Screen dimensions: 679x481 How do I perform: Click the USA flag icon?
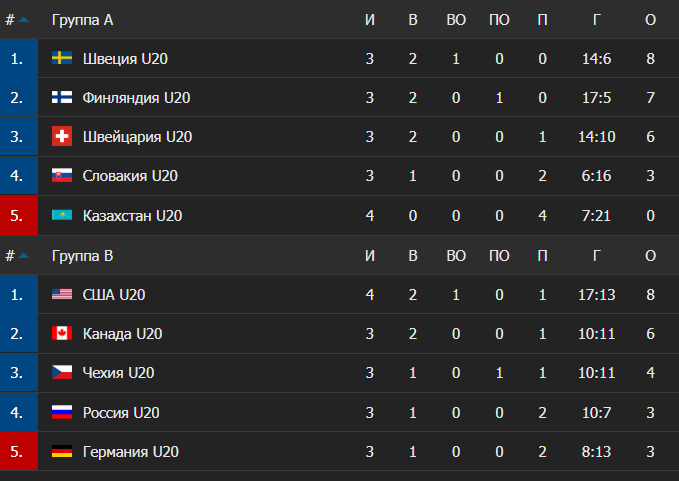pyautogui.click(x=62, y=294)
